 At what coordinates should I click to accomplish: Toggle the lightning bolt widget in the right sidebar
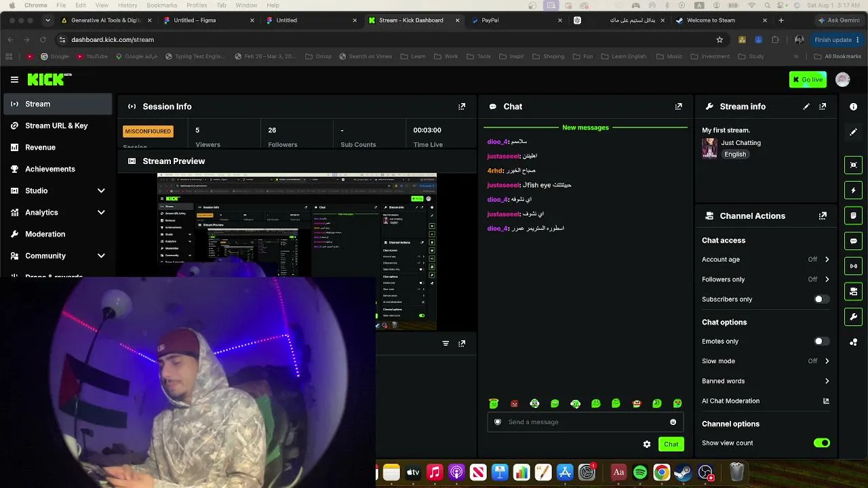(853, 190)
